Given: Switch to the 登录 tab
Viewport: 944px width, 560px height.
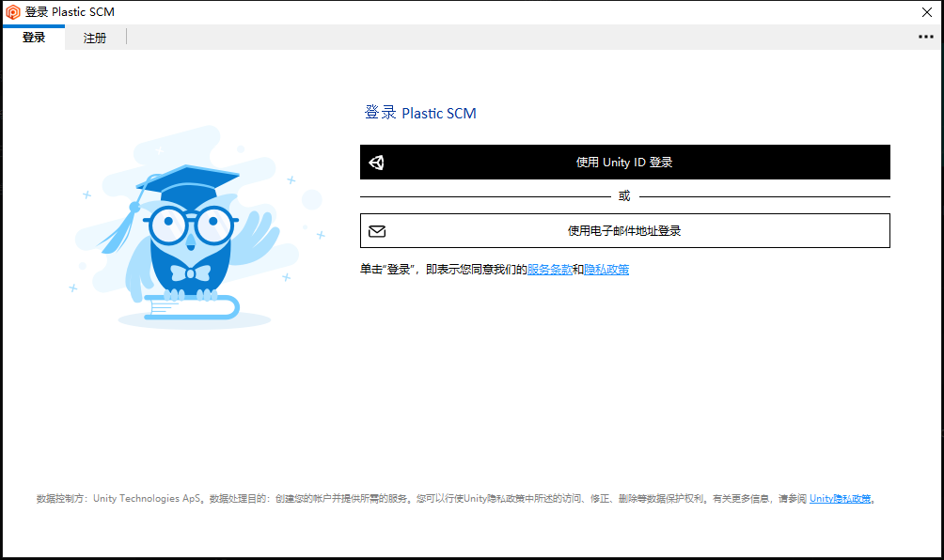Looking at the screenshot, I should 34,38.
